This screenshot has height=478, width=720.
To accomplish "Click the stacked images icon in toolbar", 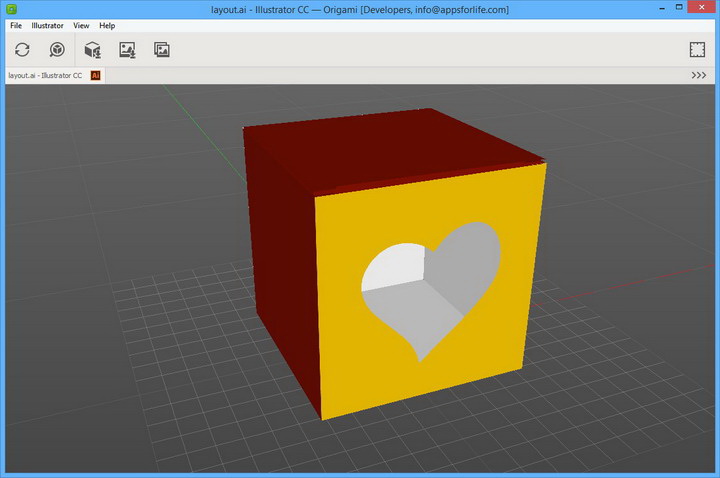I will (x=162, y=49).
